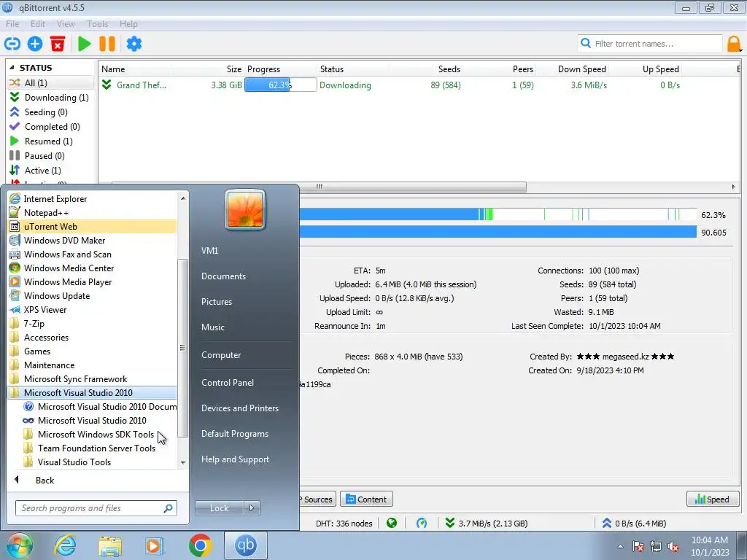
Task: Click the green connection status globe icon
Action: (x=392, y=524)
